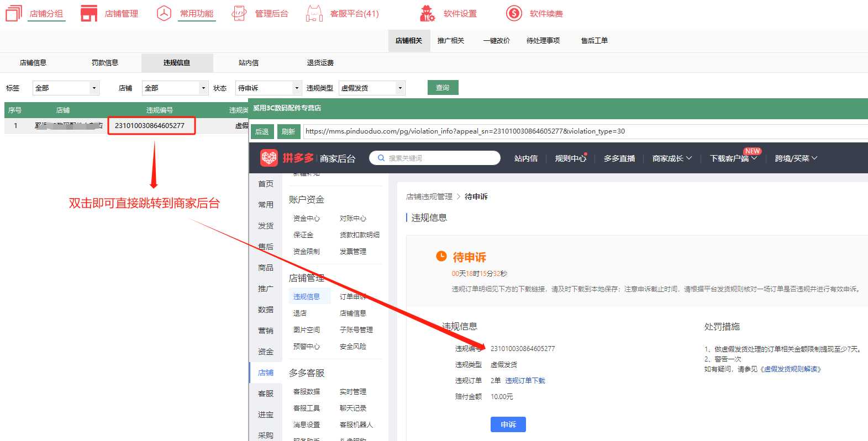This screenshot has width=868, height=441.
Task: Select 客服 in left sidebar
Action: pos(266,394)
